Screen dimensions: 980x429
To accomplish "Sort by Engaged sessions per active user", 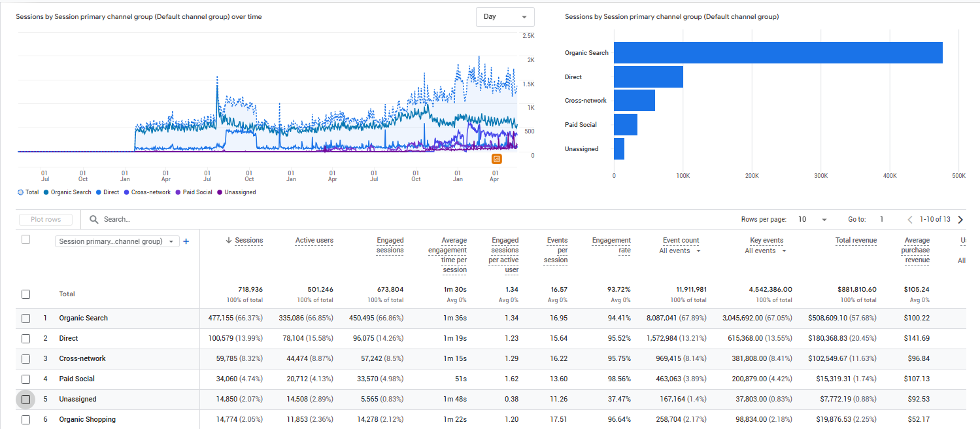I will [505, 255].
